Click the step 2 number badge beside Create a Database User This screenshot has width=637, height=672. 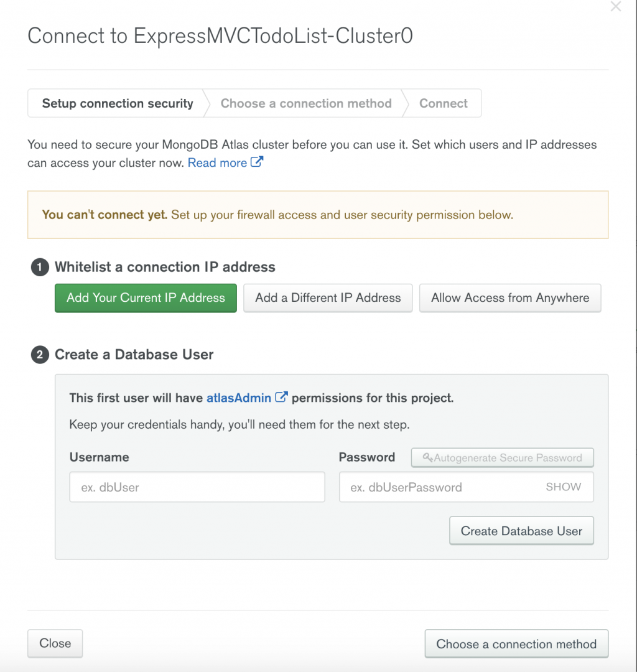40,355
